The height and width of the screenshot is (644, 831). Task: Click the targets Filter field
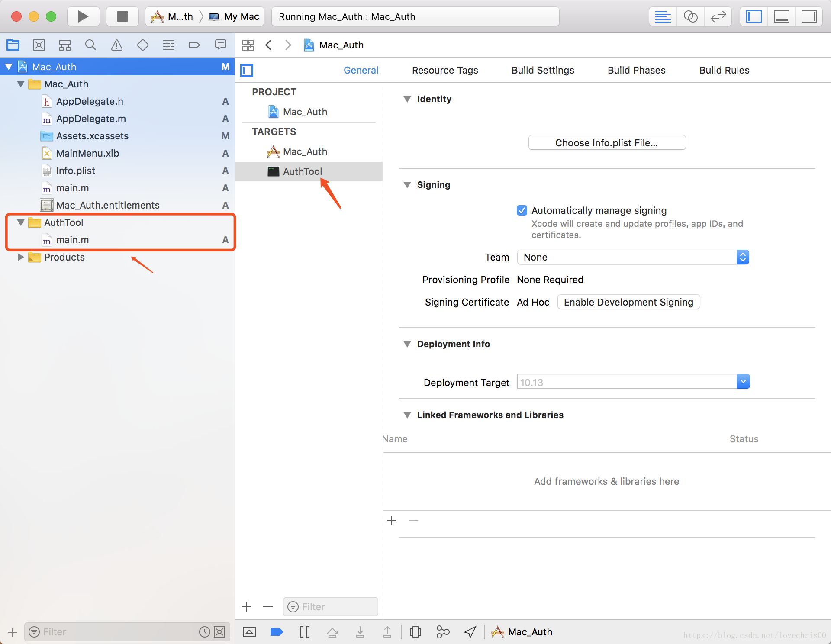331,607
